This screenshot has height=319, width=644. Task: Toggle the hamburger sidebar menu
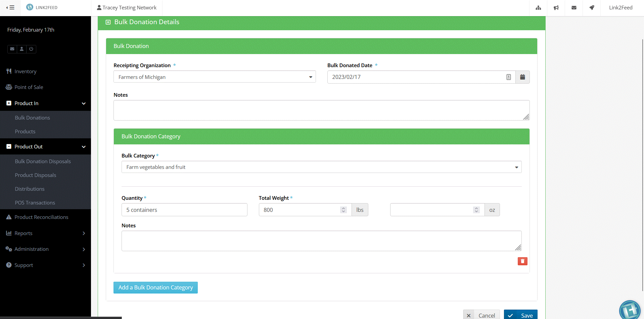pyautogui.click(x=11, y=7)
